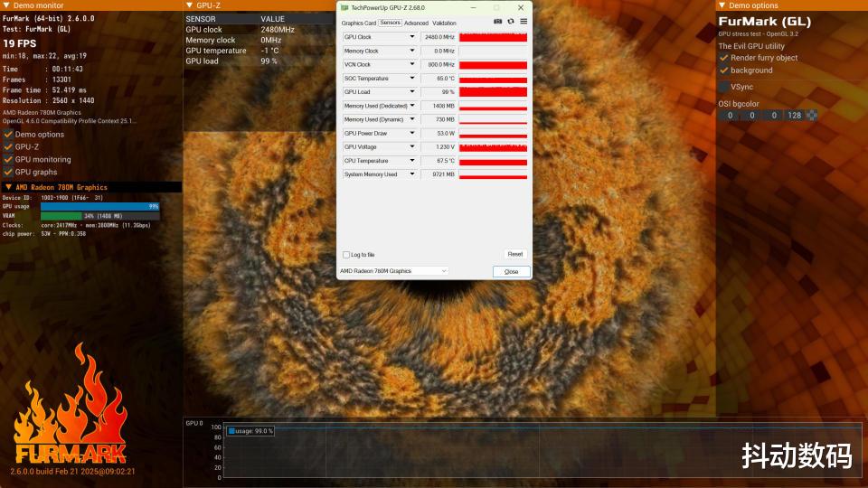Open the GPU Power Draw dropdown
The image size is (868, 488).
[x=412, y=134]
